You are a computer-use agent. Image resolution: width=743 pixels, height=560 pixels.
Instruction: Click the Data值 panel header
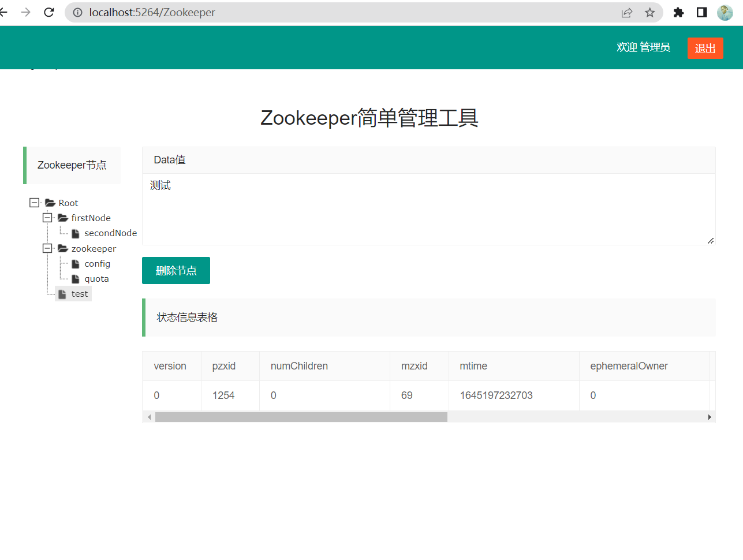click(429, 160)
